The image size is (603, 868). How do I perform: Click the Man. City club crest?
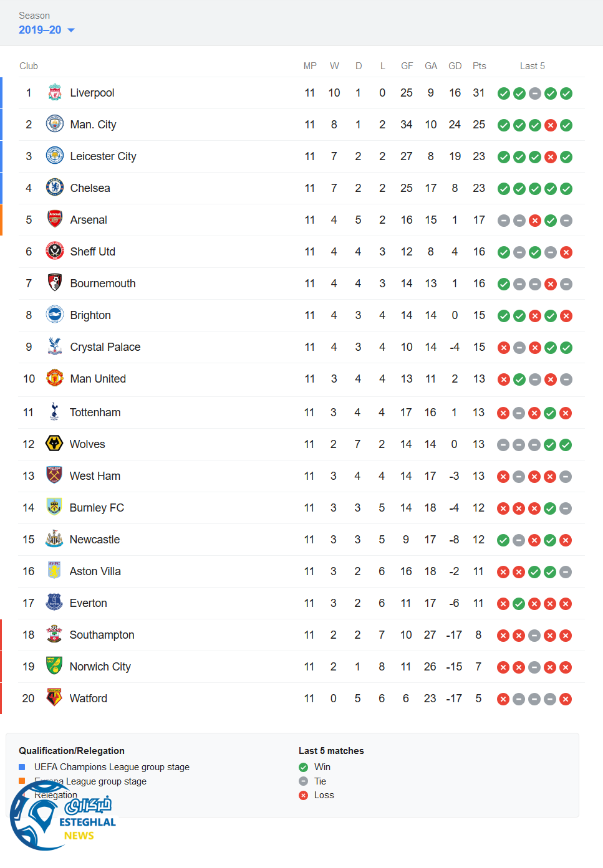pyautogui.click(x=55, y=125)
